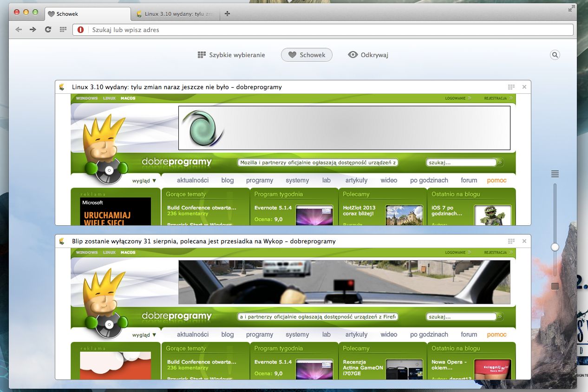This screenshot has height=392, width=588.
Task: Open the Odkrywaj section
Action: tap(368, 55)
